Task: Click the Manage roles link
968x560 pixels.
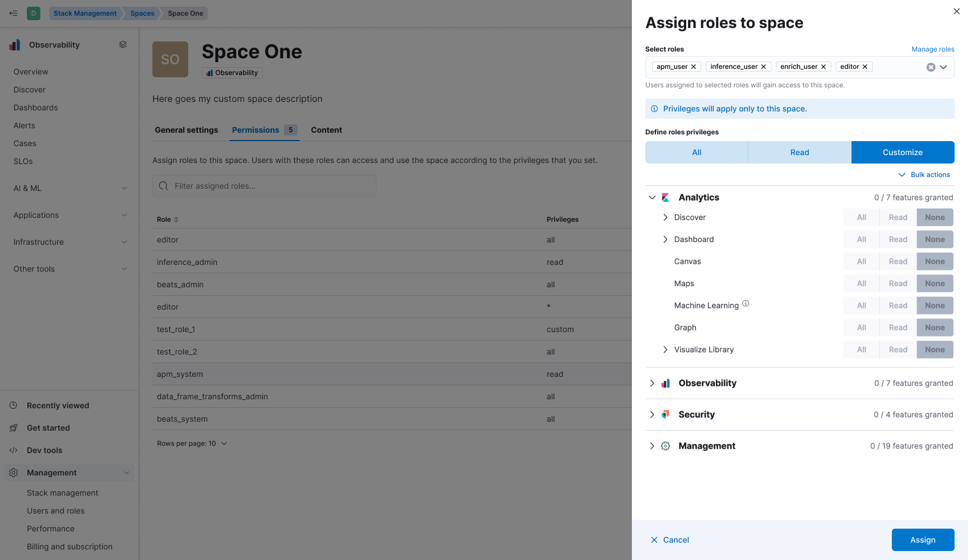Action: click(933, 49)
